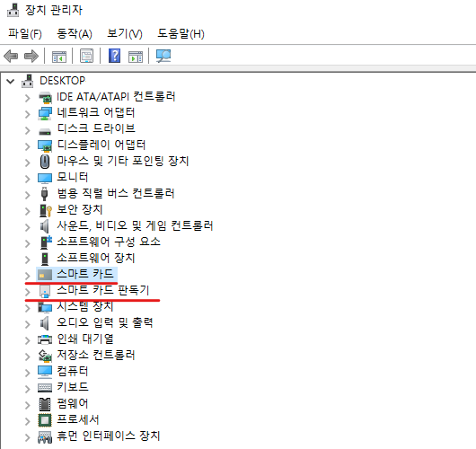Image resolution: width=476 pixels, height=449 pixels.
Task: Open the 동작(A) menu
Action: (75, 33)
